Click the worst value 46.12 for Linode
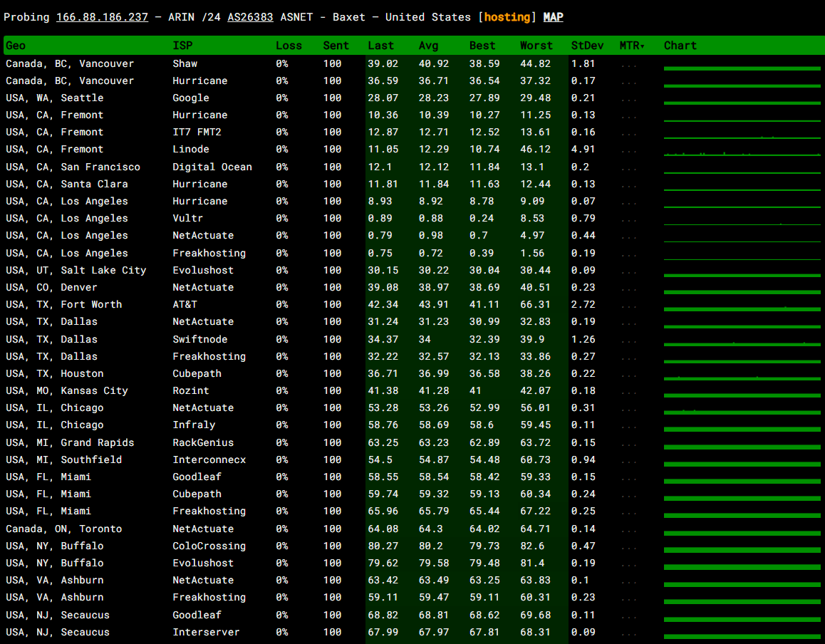Screen dimensions: 825x644 (x=536, y=150)
